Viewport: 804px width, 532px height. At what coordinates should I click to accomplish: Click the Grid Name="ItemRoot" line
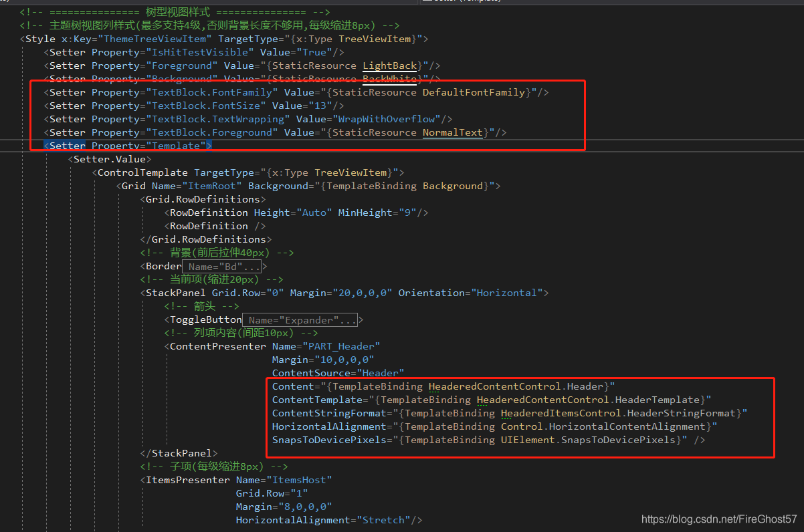(x=308, y=186)
